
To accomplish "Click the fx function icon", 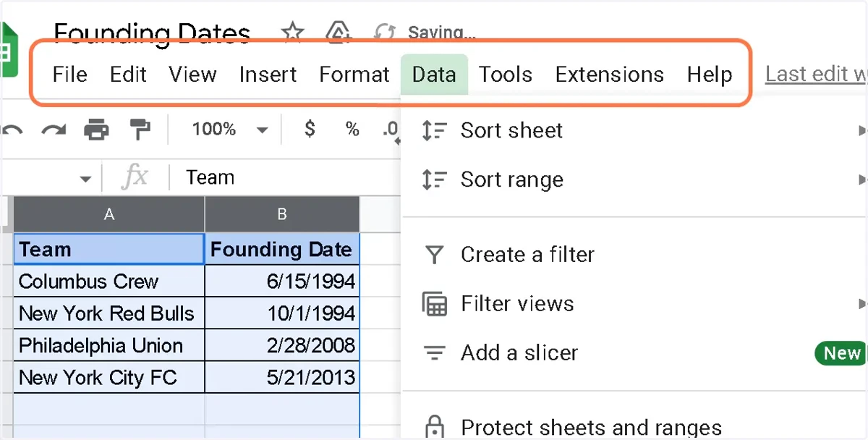I will pos(135,177).
